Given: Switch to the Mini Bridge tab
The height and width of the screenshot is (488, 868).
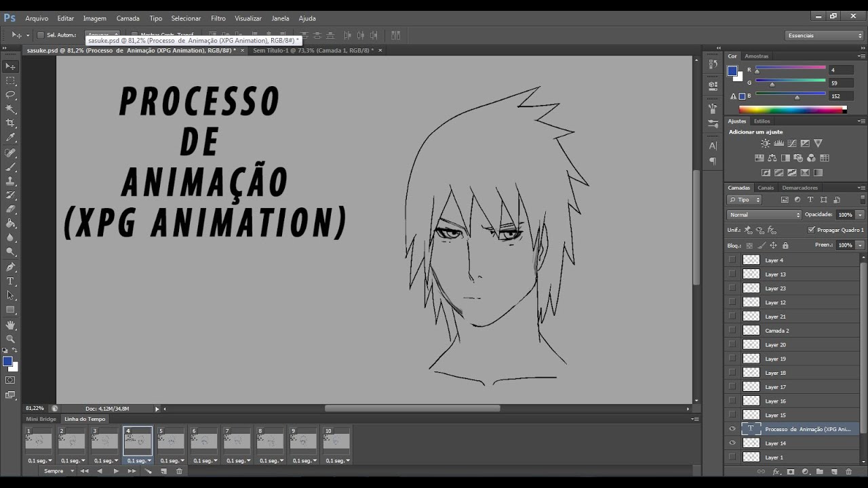Looking at the screenshot, I should point(41,419).
